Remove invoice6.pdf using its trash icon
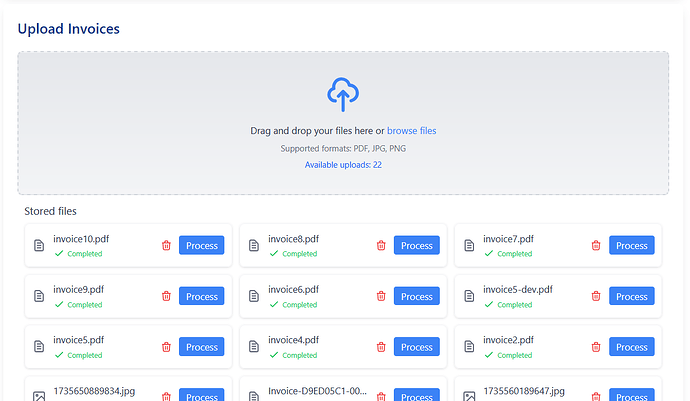The width and height of the screenshot is (690, 401). pos(381,296)
